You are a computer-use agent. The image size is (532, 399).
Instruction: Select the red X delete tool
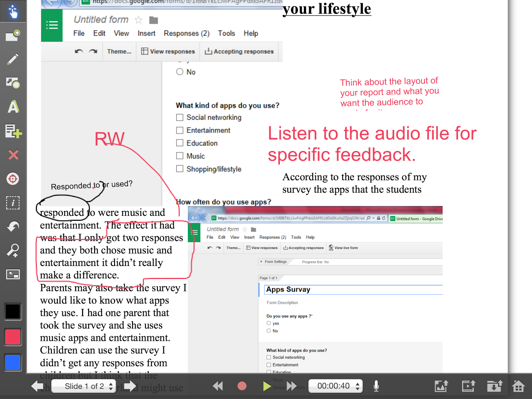click(13, 155)
